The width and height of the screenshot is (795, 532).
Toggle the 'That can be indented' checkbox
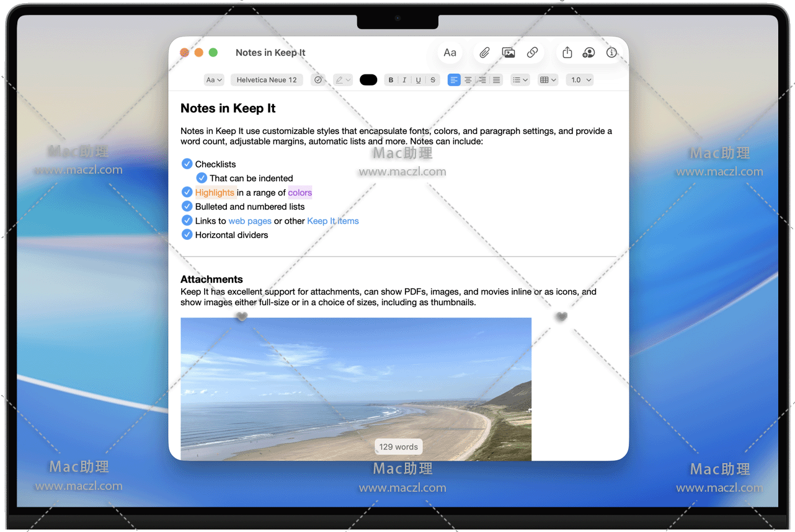[202, 178]
